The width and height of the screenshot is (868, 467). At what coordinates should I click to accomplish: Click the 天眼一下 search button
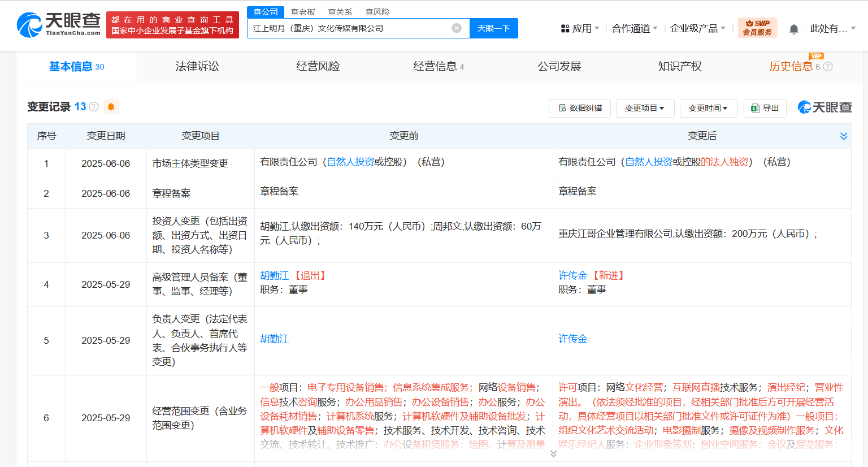494,28
